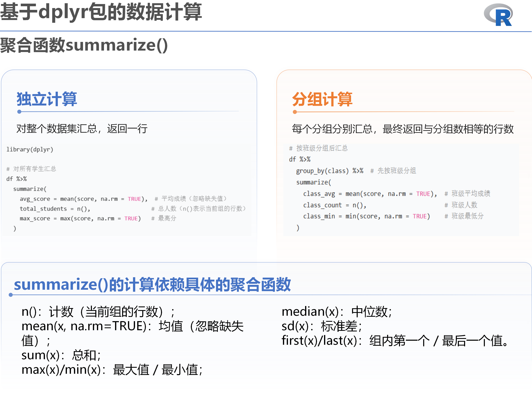
Task: Click the class_avg = mean(score...) line
Action: 370,194
